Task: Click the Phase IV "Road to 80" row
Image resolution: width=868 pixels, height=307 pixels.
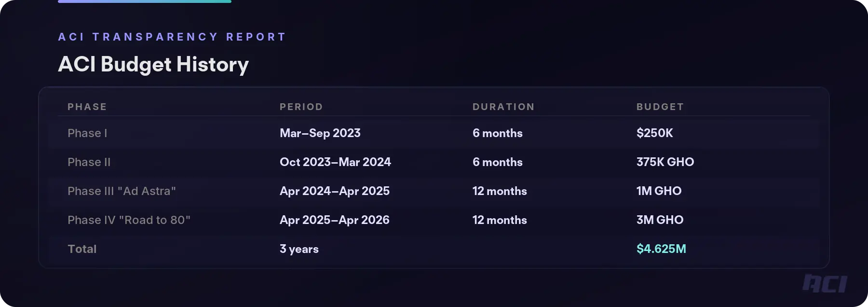Action: pos(129,220)
